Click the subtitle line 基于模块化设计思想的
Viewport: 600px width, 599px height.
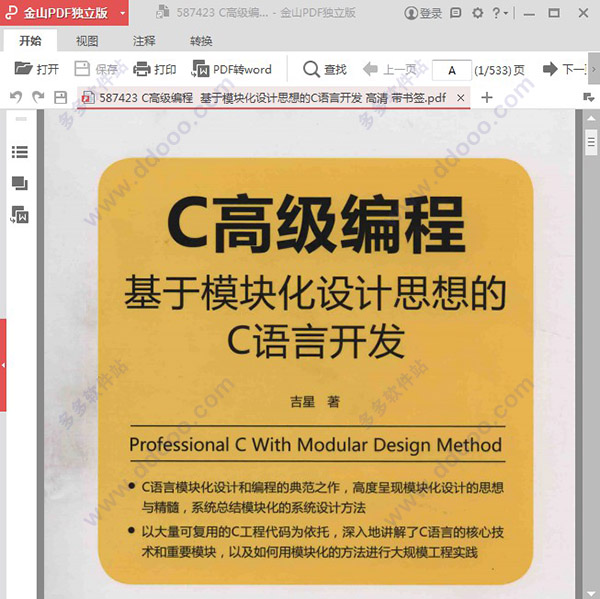point(315,292)
